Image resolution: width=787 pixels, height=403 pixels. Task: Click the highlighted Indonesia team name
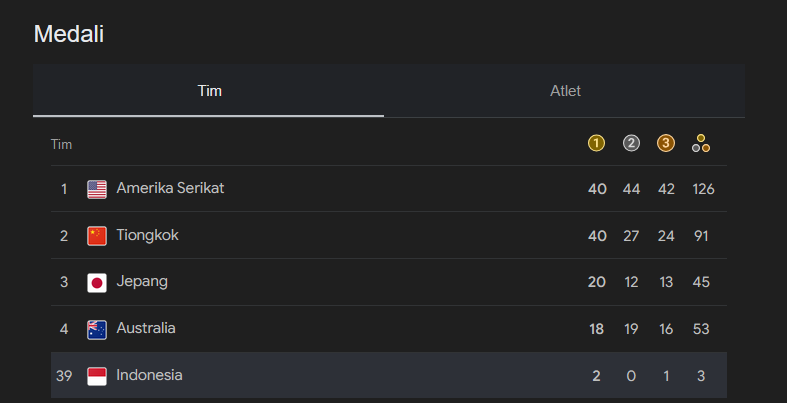pos(149,375)
